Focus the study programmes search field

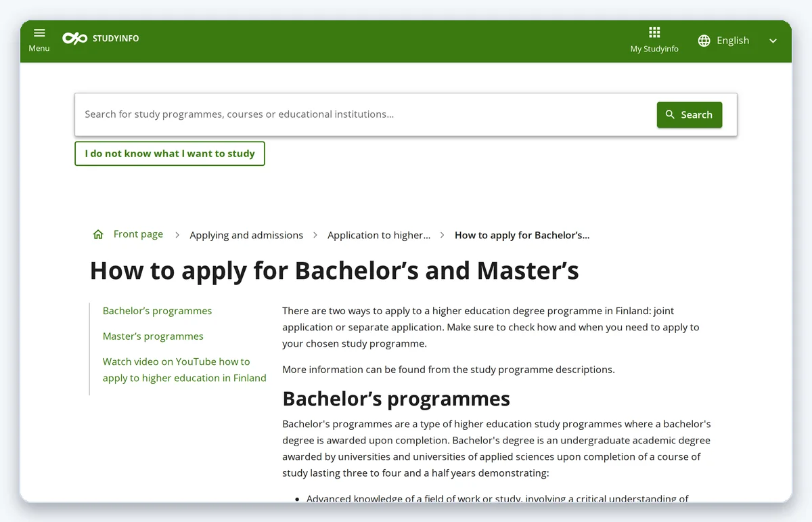point(365,114)
